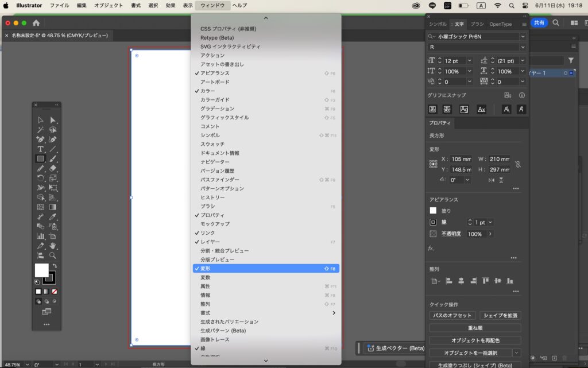Select the Rotate tool

click(x=41, y=178)
